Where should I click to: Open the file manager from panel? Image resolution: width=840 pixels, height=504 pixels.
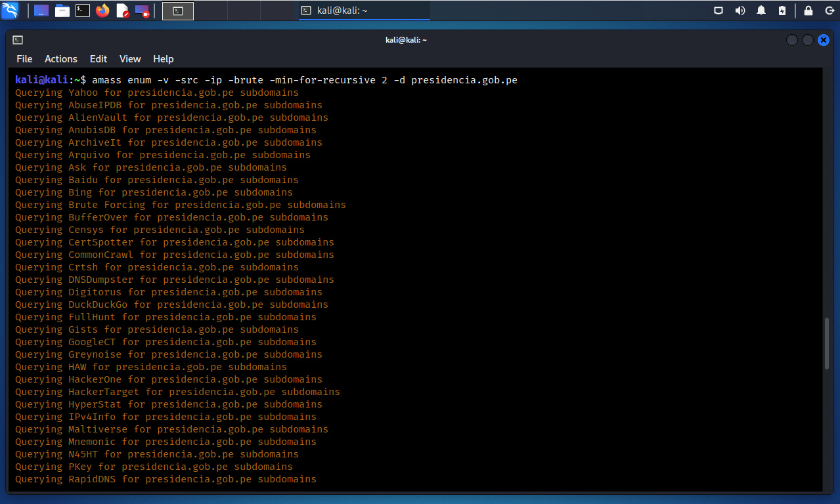pos(62,10)
